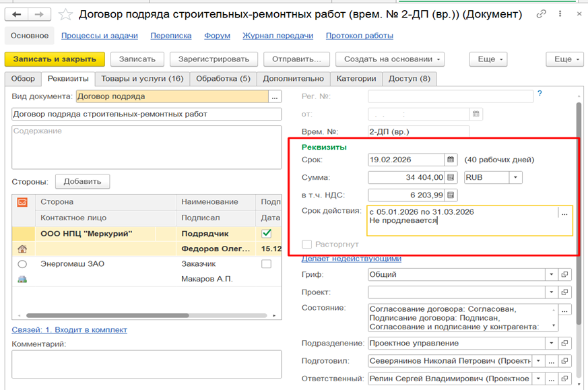
Task: Go forward with the right arrow button
Action: tap(39, 15)
